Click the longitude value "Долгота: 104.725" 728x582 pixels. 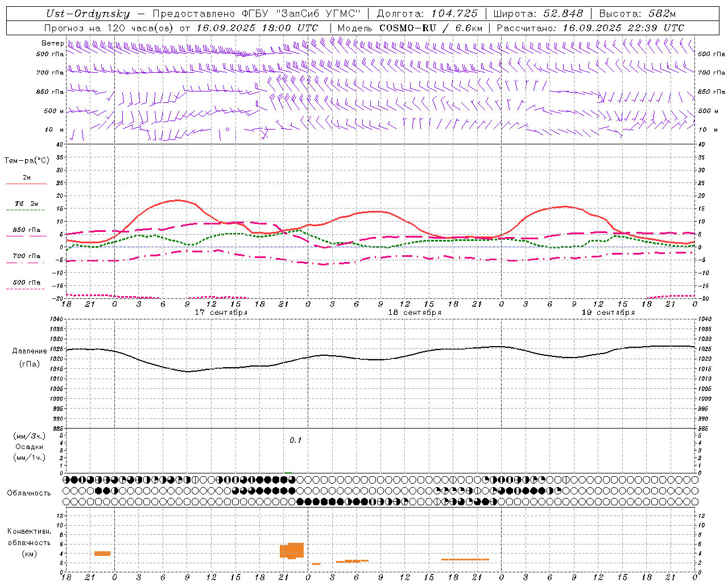427,14
